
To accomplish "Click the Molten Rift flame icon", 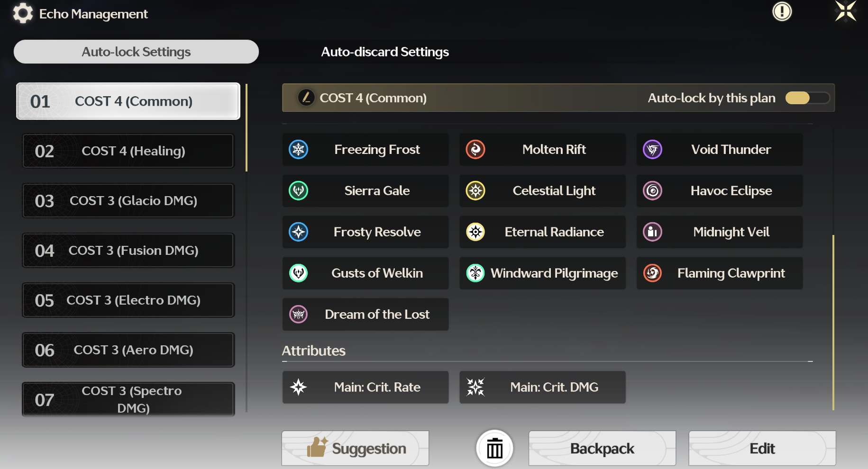I will [475, 150].
